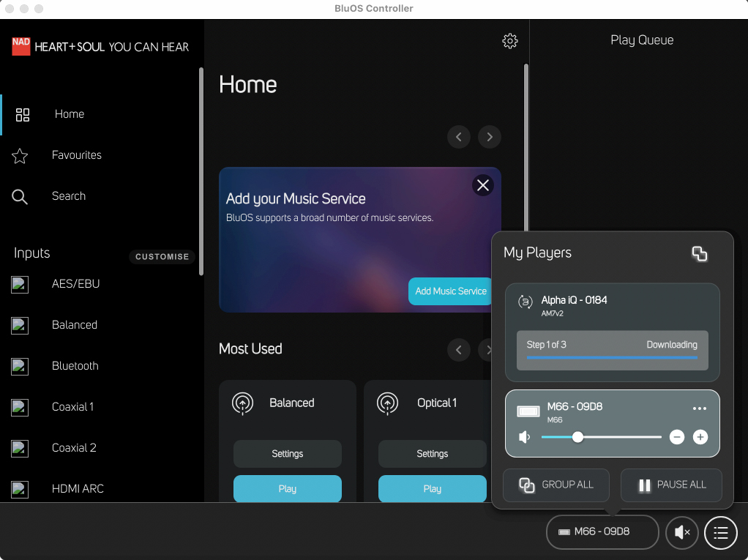Increase M66 volume with plus button
748x560 pixels.
click(x=700, y=437)
